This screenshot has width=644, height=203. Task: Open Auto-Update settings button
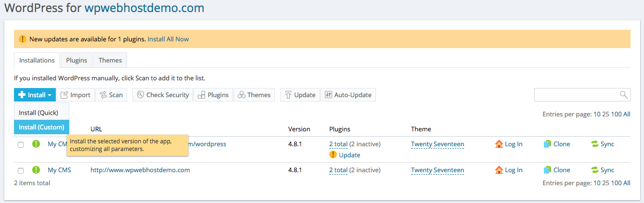(348, 95)
